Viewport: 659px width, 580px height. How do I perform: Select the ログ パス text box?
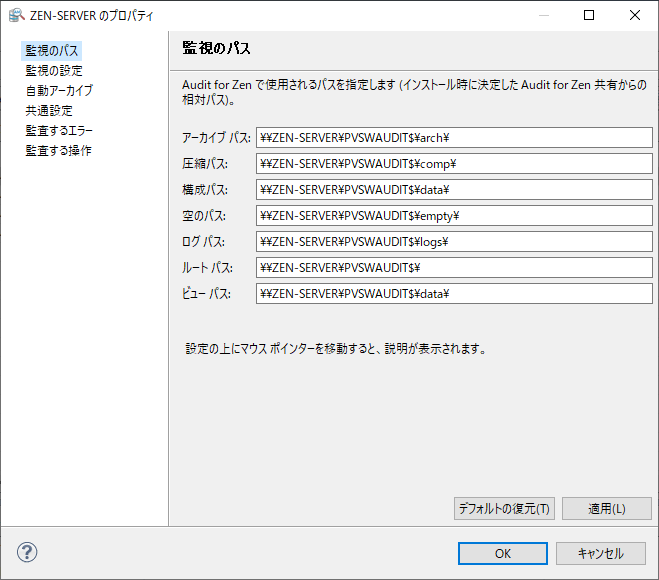point(453,242)
